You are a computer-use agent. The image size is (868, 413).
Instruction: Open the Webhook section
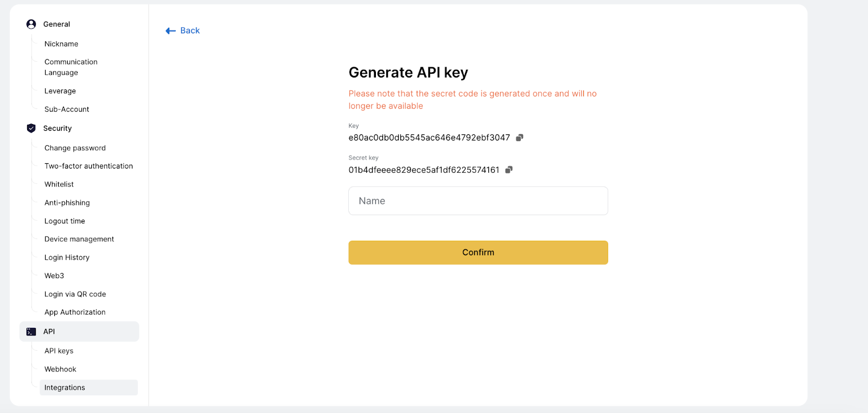(60, 369)
